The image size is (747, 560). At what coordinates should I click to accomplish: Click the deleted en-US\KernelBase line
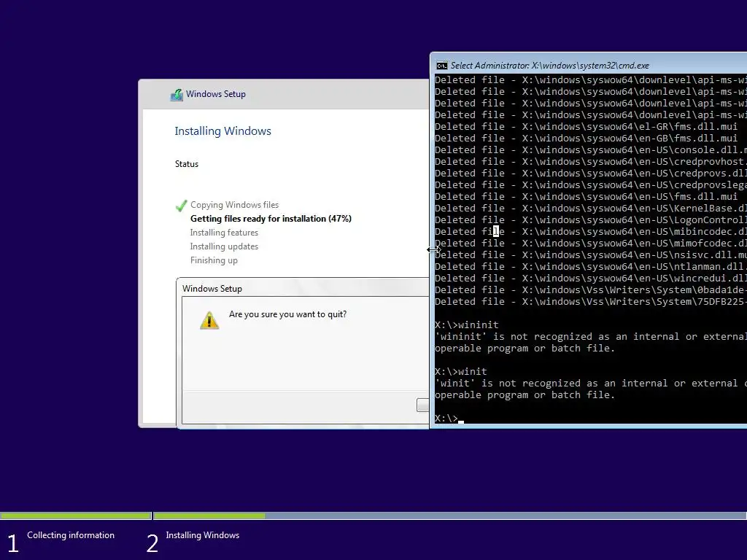(x=590, y=208)
